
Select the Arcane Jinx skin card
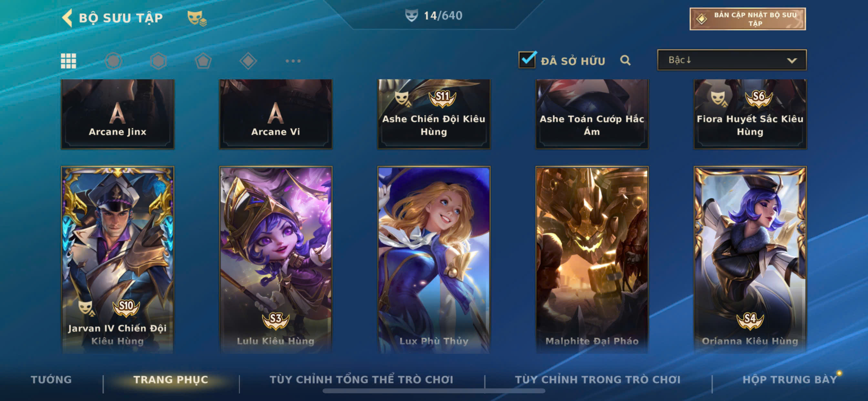point(118,114)
